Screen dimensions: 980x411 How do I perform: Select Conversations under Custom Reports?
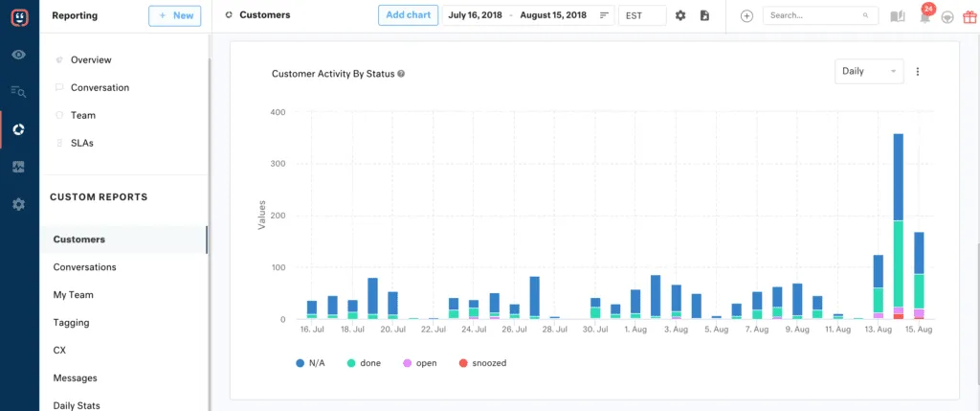coord(84,267)
